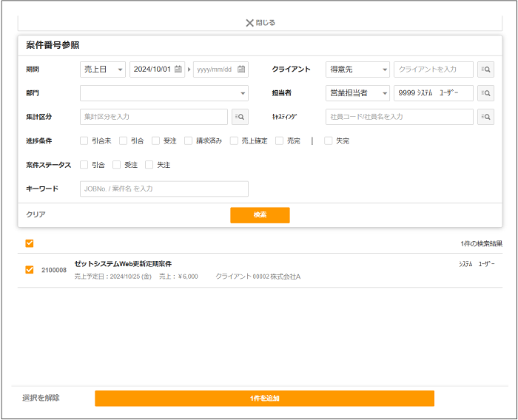Click the X 閉じる close icon
Screen dimensions: 518x420
click(250, 23)
